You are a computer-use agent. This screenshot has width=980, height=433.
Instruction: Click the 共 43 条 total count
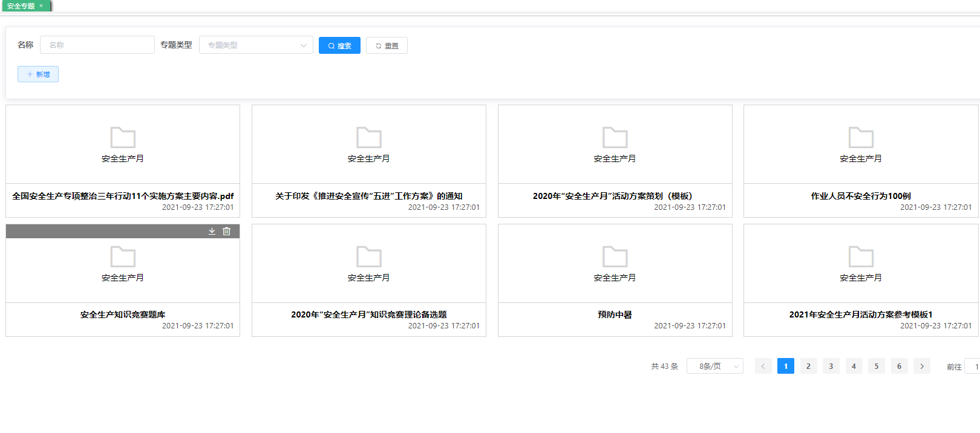click(664, 366)
